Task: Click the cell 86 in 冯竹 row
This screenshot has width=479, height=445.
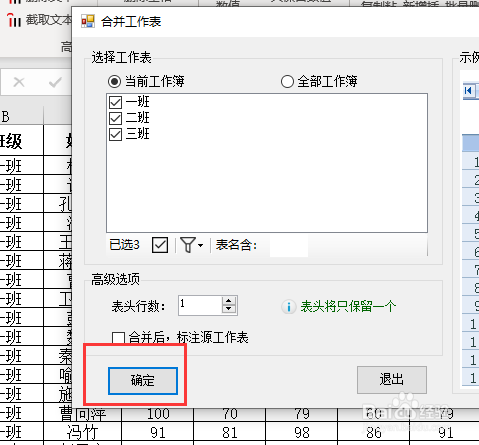Action: click(374, 432)
